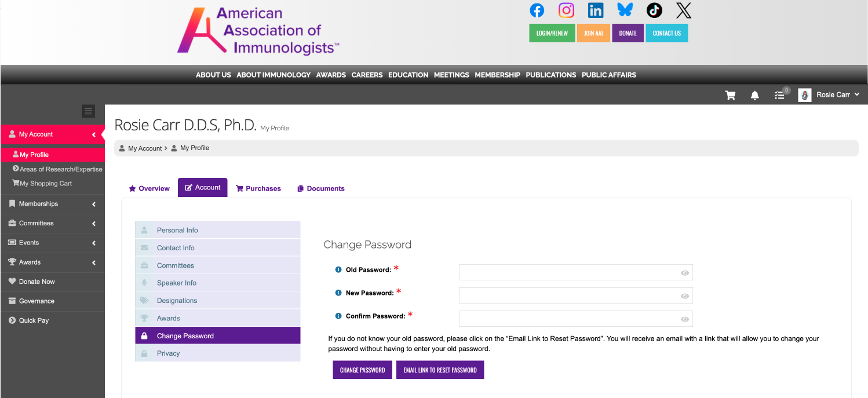Expand the Memberships sidebar section
The width and height of the screenshot is (868, 398).
[52, 204]
